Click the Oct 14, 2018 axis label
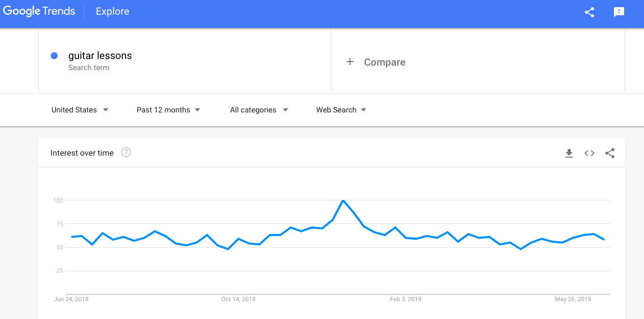The width and height of the screenshot is (644, 319). point(238,299)
